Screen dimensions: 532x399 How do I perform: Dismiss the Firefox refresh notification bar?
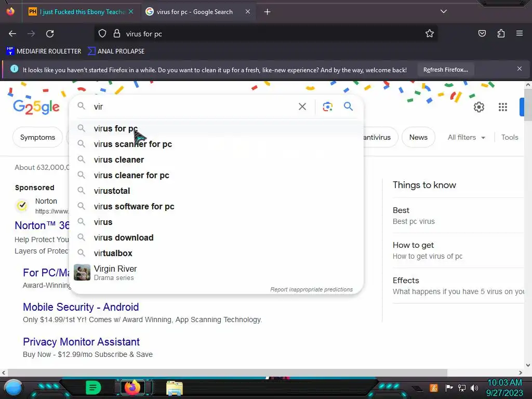coord(520,69)
